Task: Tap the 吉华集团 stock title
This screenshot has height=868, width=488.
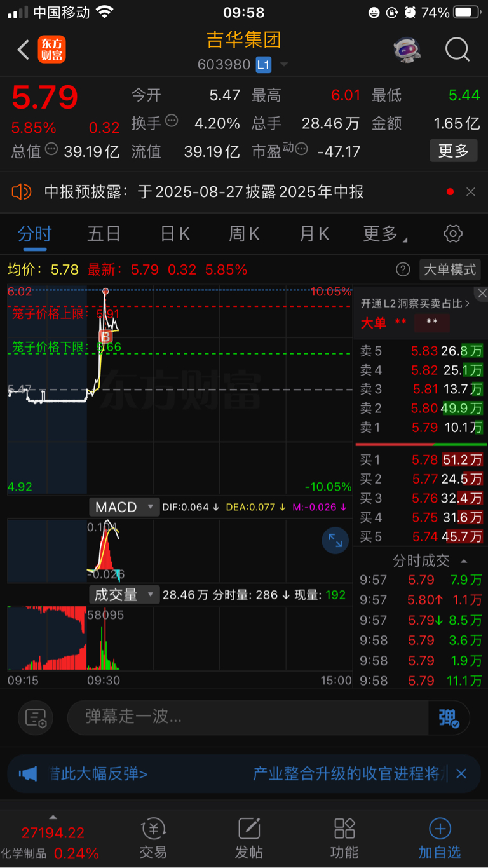Action: [x=244, y=39]
